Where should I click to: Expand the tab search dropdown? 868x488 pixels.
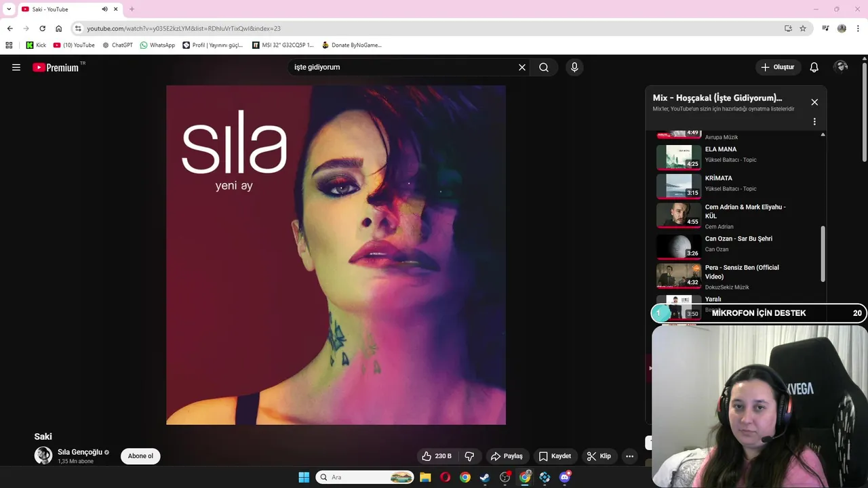tap(9, 9)
